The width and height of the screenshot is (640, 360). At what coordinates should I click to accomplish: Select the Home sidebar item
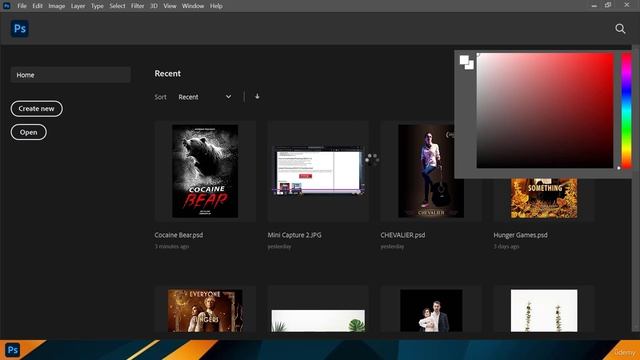tap(71, 75)
